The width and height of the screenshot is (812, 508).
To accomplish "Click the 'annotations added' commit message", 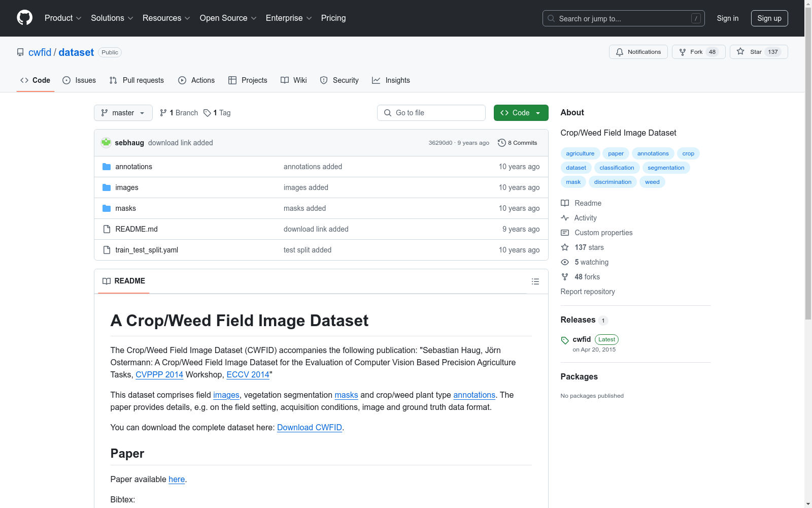I will tap(313, 167).
